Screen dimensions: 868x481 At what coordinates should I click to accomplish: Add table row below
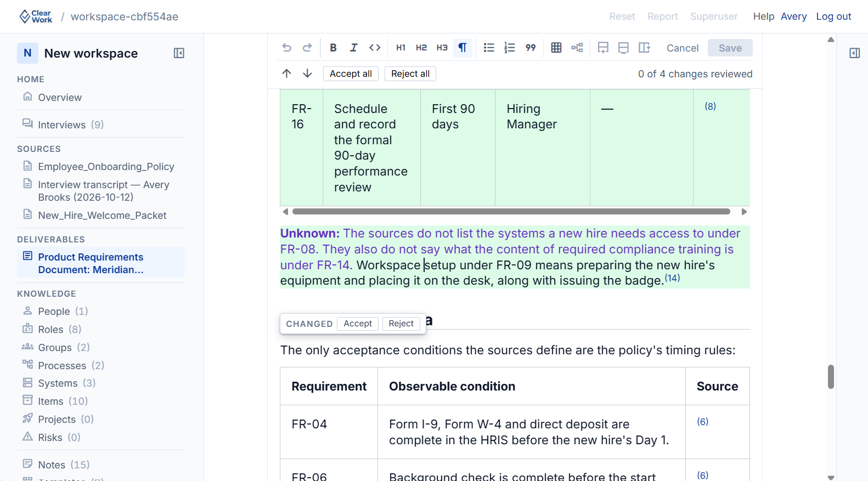603,48
